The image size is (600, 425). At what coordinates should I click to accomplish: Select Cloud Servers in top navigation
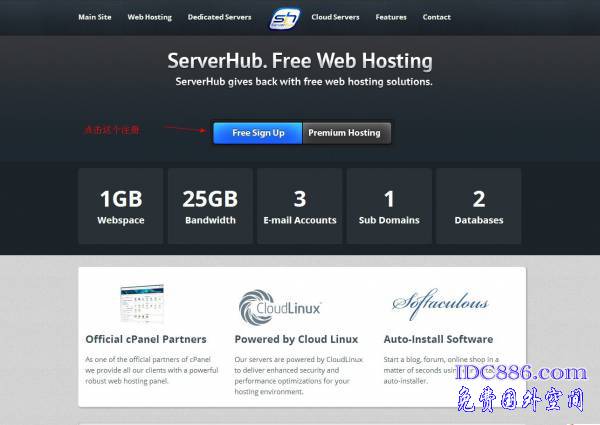coord(335,17)
